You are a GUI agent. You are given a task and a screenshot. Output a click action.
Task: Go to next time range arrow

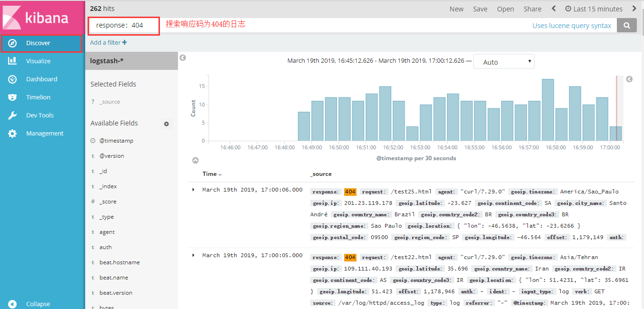(x=634, y=9)
